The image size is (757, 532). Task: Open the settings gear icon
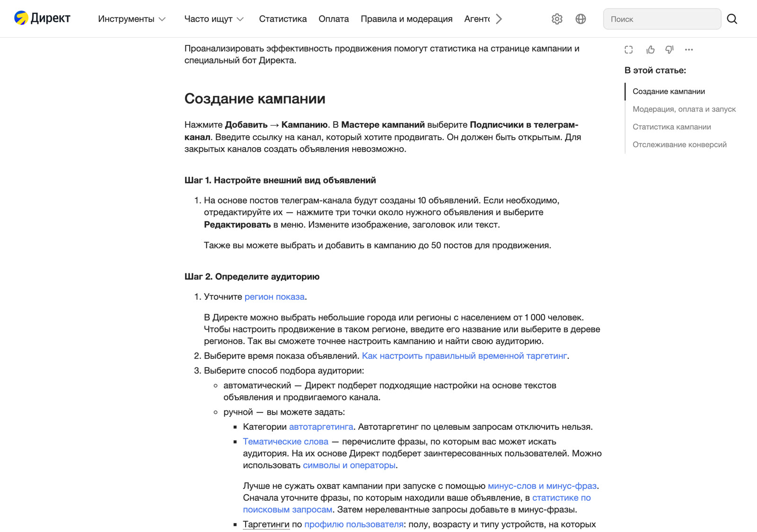tap(557, 19)
